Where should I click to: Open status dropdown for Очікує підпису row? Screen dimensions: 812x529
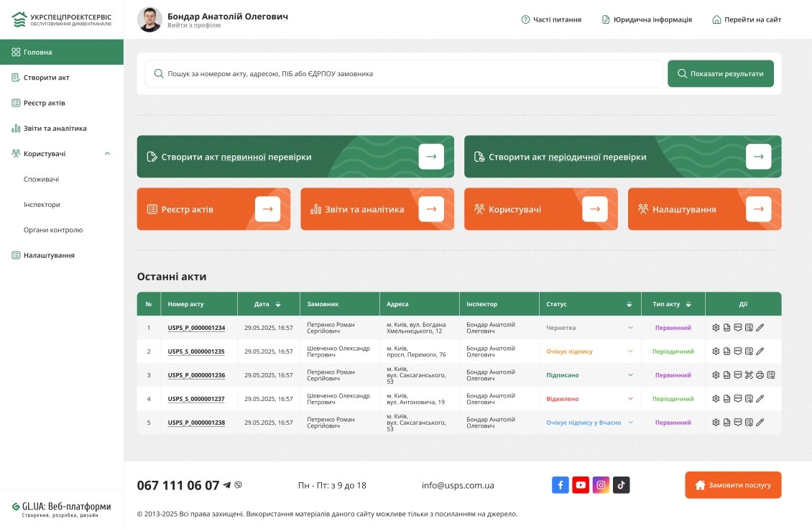pyautogui.click(x=630, y=351)
